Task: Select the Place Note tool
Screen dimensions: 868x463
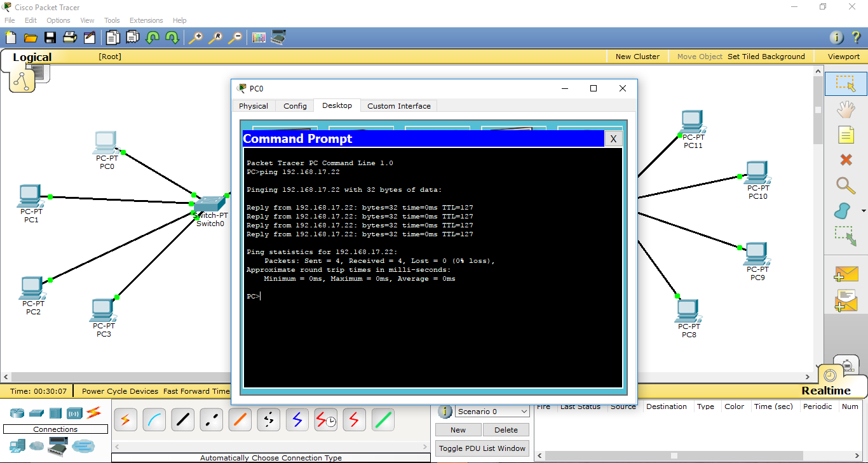Action: coord(846,134)
